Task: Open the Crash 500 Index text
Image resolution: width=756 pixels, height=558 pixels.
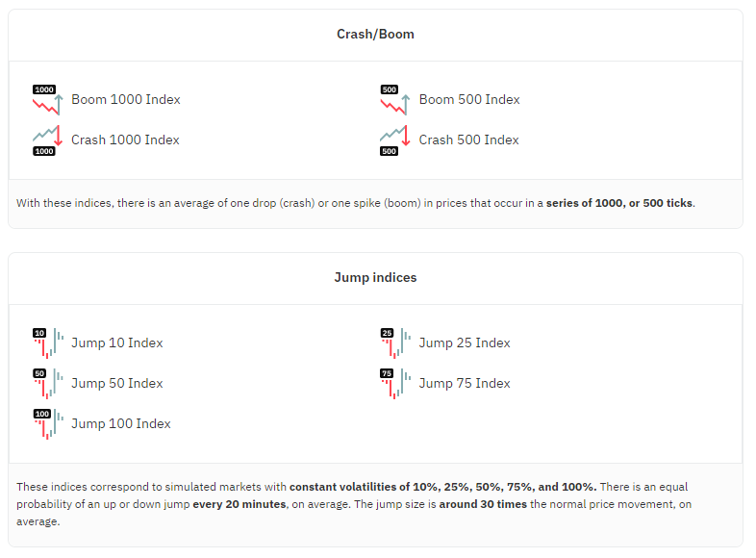Action: (x=469, y=139)
